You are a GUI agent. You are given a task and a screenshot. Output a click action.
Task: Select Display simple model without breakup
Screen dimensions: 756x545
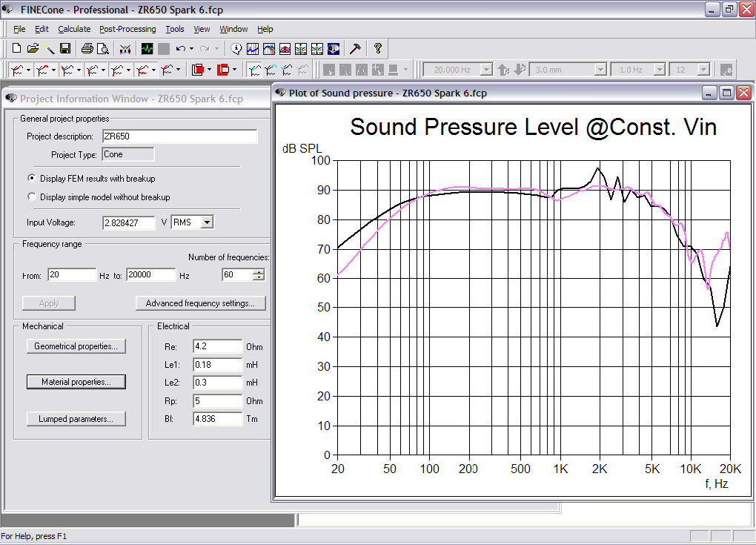pos(32,196)
